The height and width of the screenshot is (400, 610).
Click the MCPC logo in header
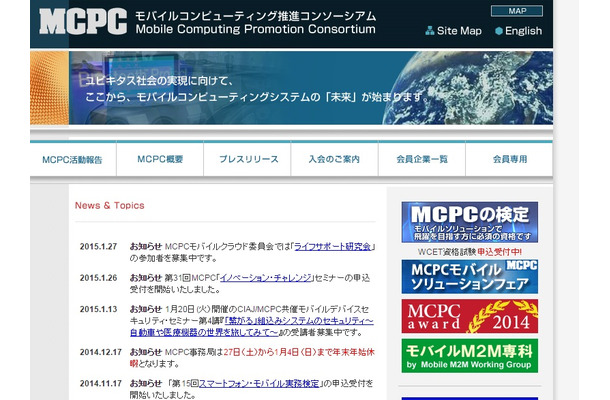(83, 22)
